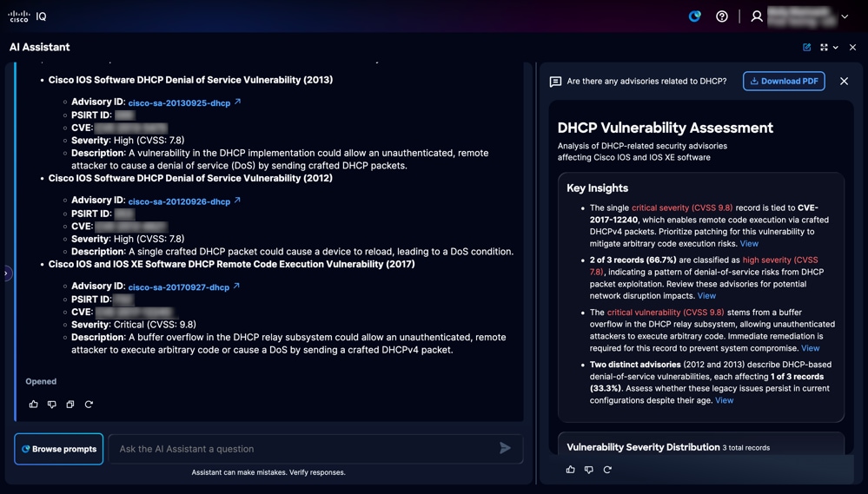Thumbs down the assessment panel

pyautogui.click(x=589, y=470)
